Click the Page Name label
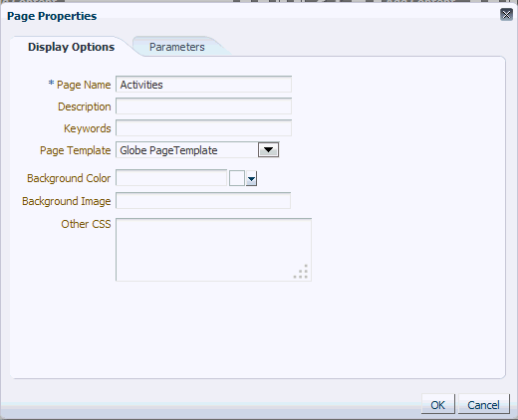Viewport: 518px width, 420px height. pos(84,85)
